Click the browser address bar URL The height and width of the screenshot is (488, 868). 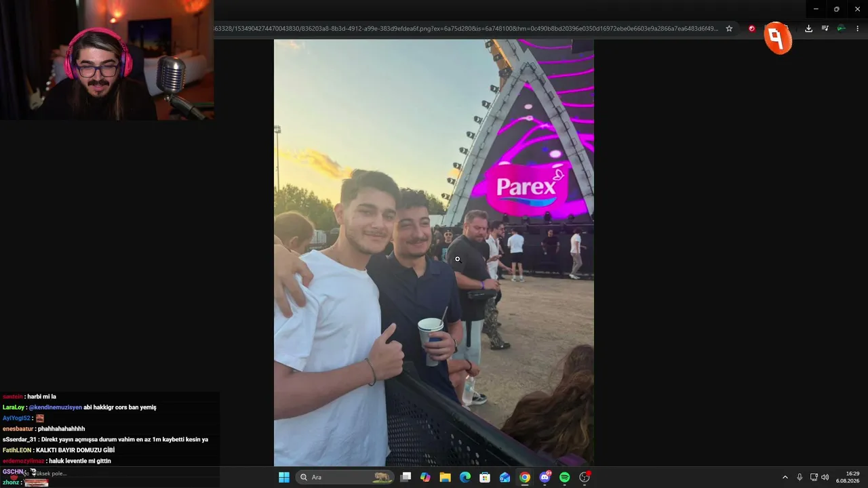point(466,28)
